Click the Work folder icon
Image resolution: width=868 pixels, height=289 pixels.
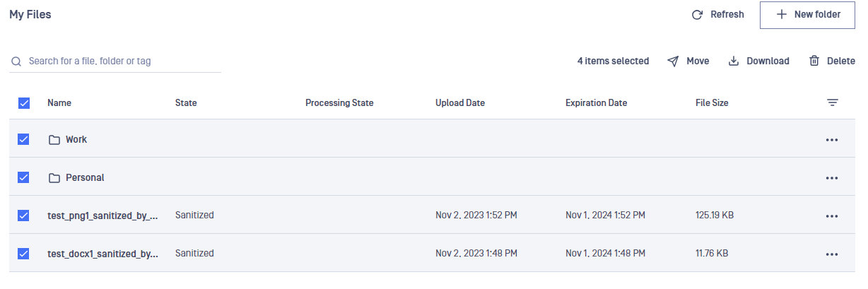pyautogui.click(x=54, y=140)
